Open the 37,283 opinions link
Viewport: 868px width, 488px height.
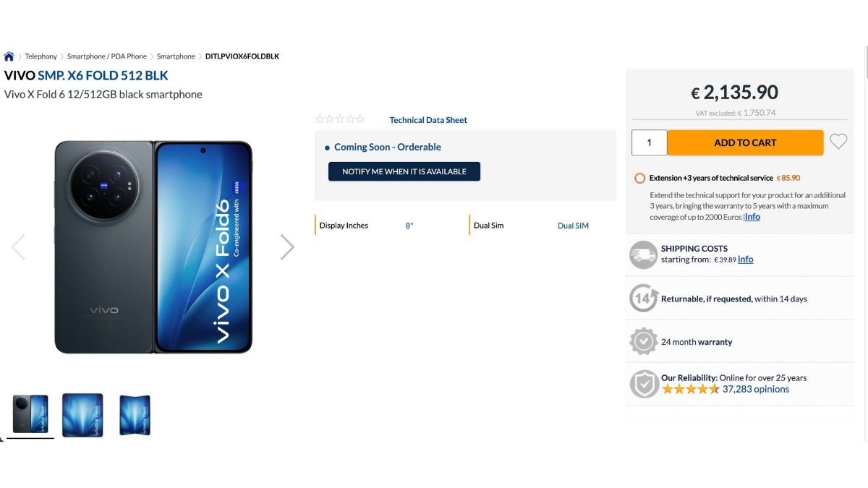click(x=756, y=389)
